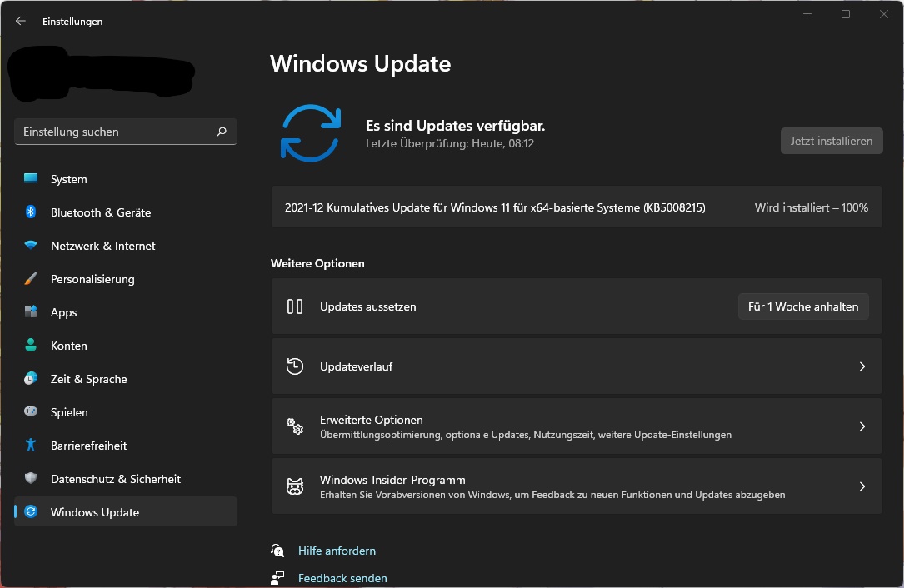
Task: Go to Netzwerk & Internet settings
Action: click(x=126, y=247)
